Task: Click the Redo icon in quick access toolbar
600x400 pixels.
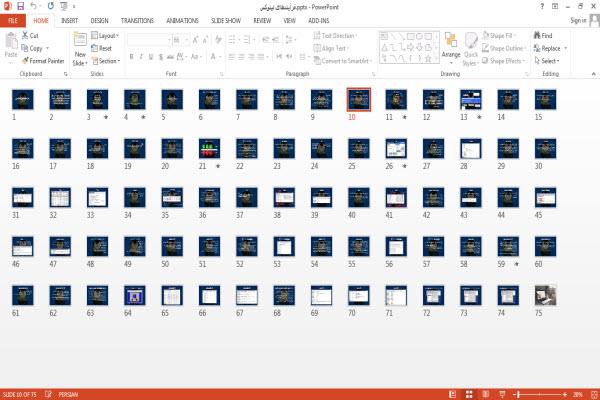Action: coord(51,6)
